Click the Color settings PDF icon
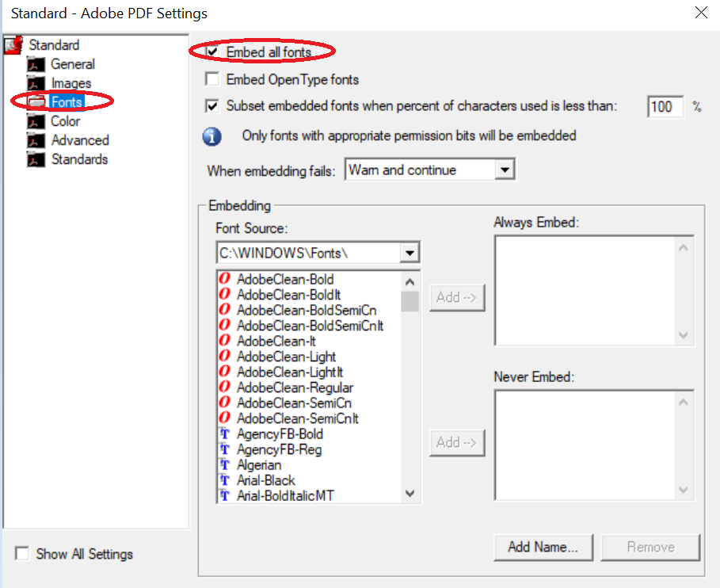This screenshot has height=588, width=720. [x=36, y=121]
